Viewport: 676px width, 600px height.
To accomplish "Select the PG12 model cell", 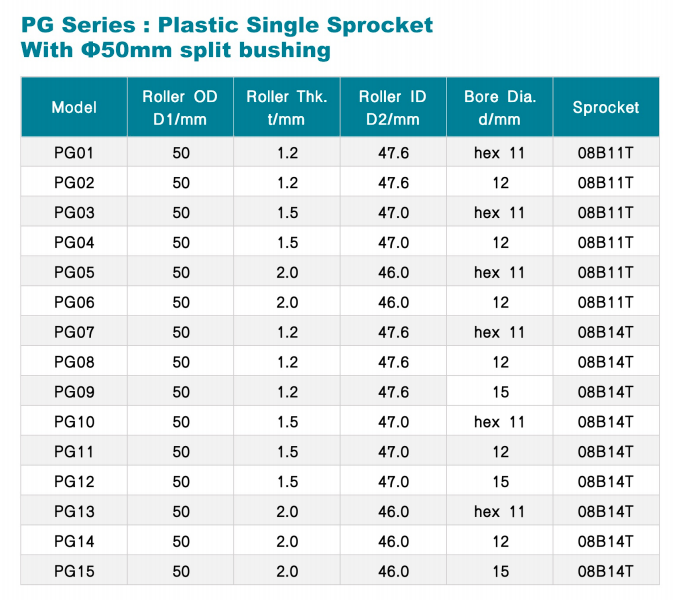I will (x=74, y=482).
